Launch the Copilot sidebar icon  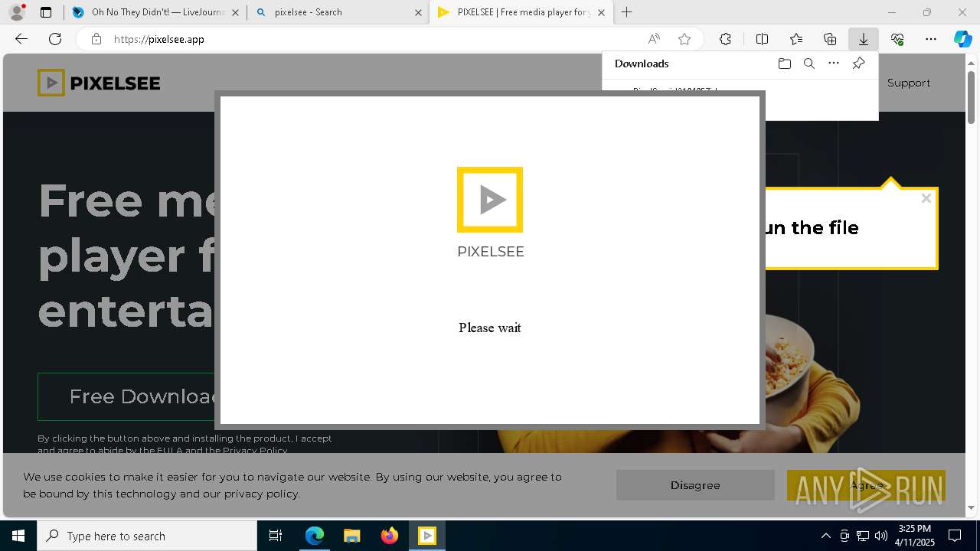962,39
